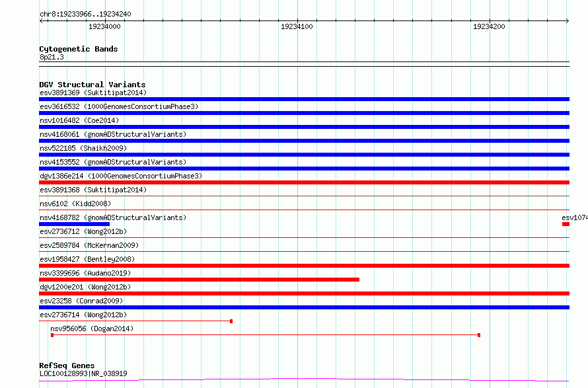The height and width of the screenshot is (388, 588).
Task: Click the red bar under nsv3399696 (Audano2019)
Action: 199,280
